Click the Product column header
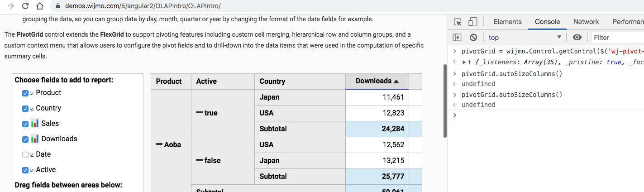The image size is (644, 192). pos(171,82)
